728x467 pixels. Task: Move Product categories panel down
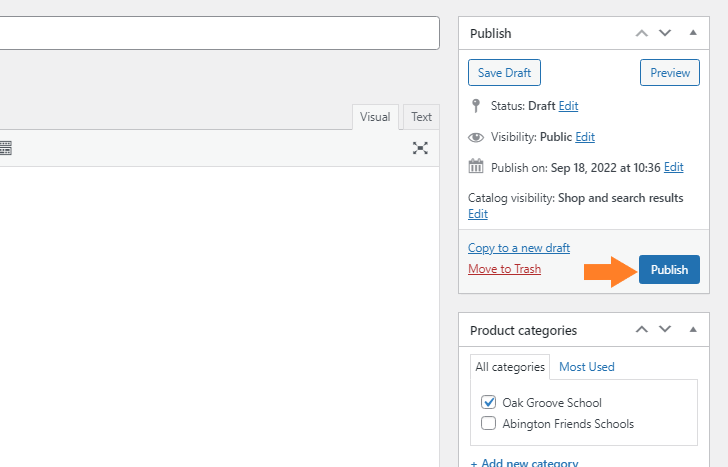(665, 330)
